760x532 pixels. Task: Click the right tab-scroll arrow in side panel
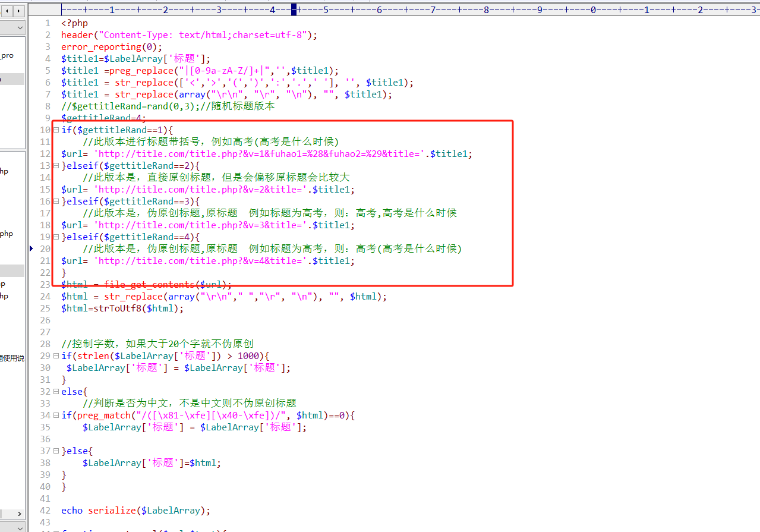(19, 11)
